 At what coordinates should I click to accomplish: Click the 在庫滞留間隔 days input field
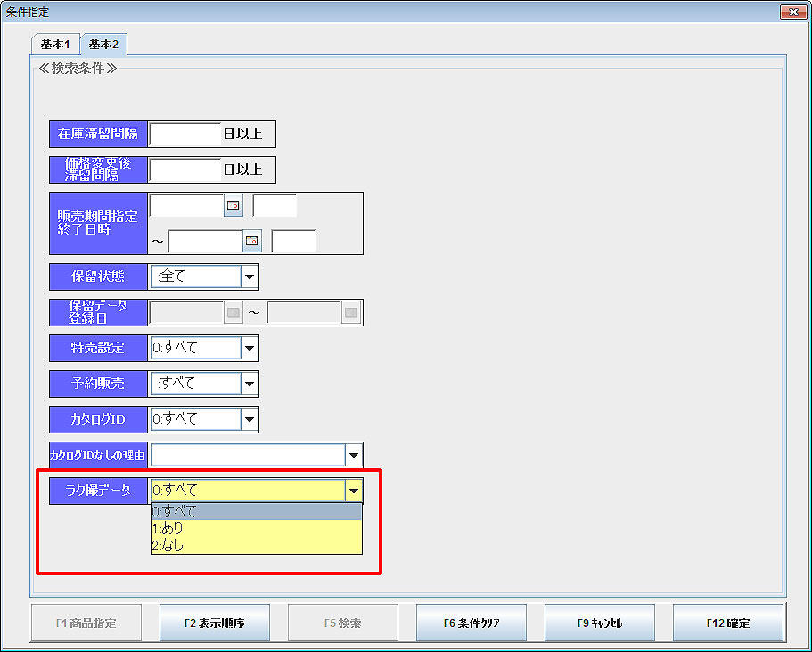pos(185,134)
